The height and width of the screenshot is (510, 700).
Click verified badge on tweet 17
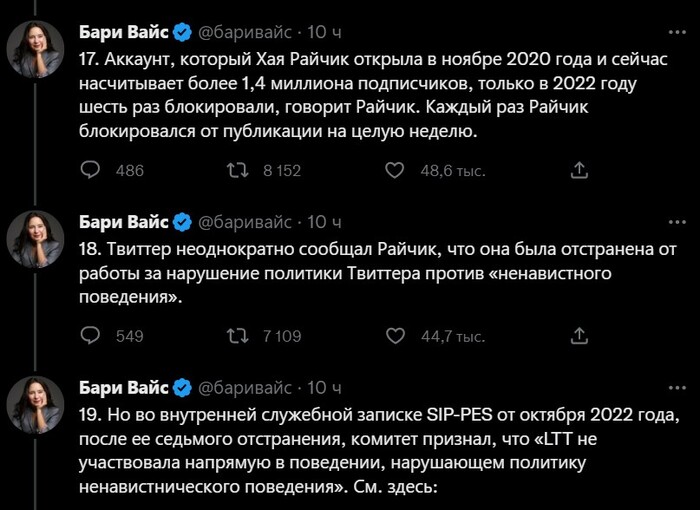coord(182,33)
